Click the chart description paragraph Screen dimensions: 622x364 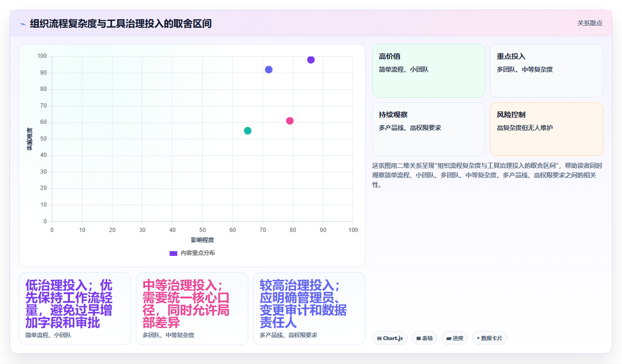[x=487, y=175]
